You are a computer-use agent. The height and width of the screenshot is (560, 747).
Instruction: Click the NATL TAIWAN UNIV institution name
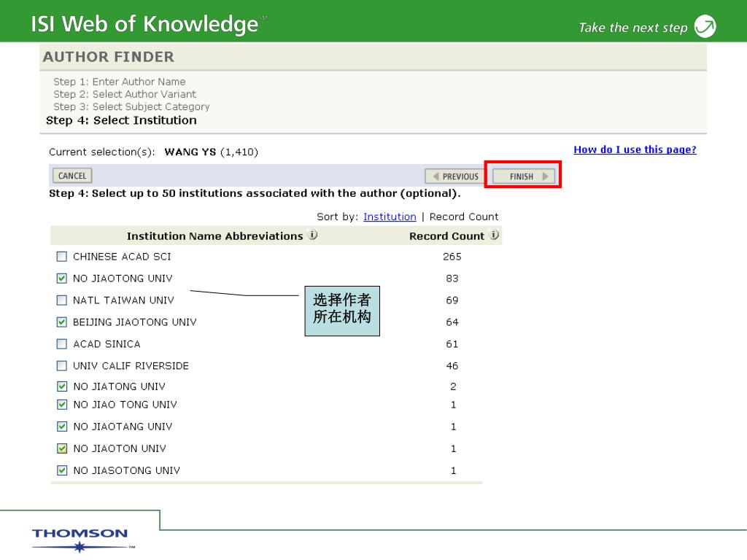[x=123, y=300]
